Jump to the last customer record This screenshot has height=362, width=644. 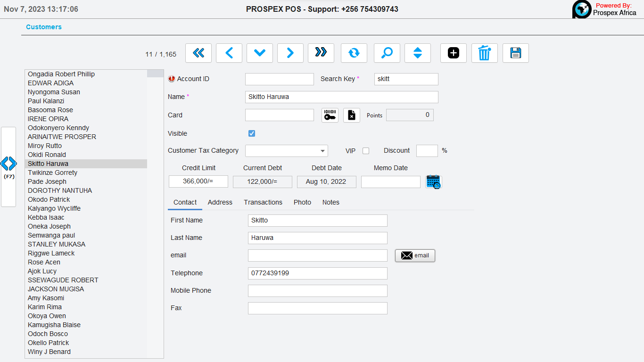coord(321,53)
